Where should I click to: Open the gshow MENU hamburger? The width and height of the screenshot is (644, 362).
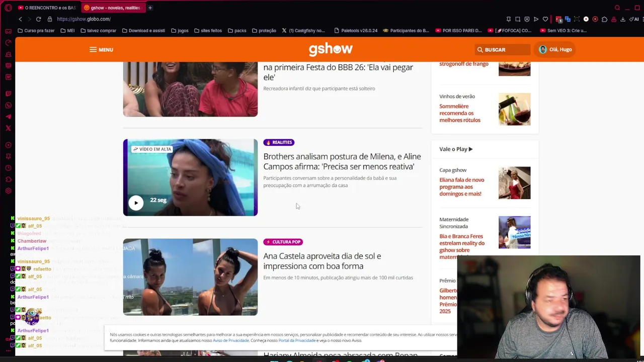coord(101,50)
